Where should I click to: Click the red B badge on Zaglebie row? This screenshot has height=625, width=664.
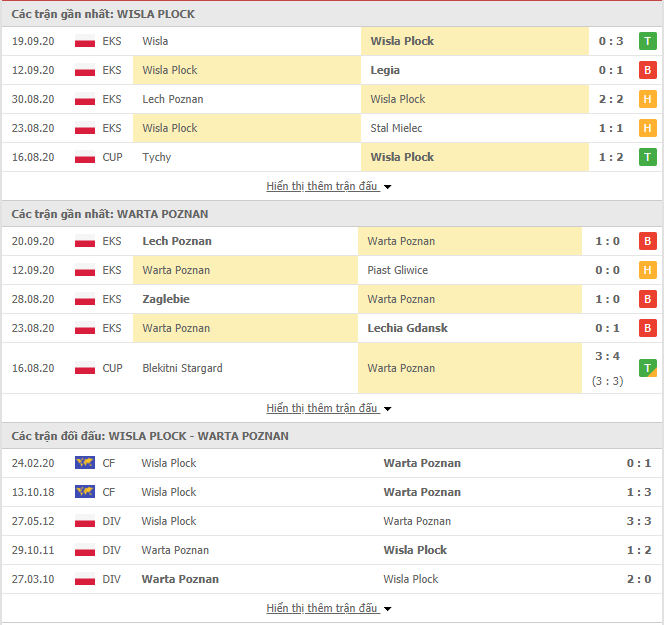pyautogui.click(x=647, y=299)
